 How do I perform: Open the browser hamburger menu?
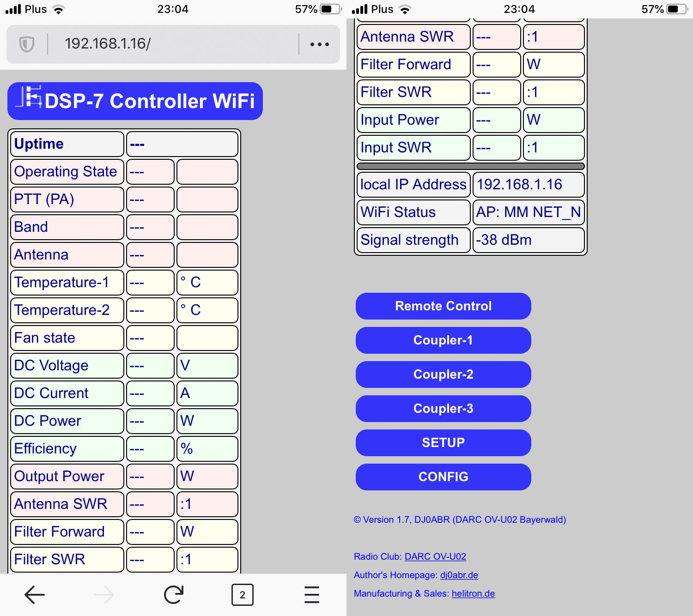click(312, 595)
